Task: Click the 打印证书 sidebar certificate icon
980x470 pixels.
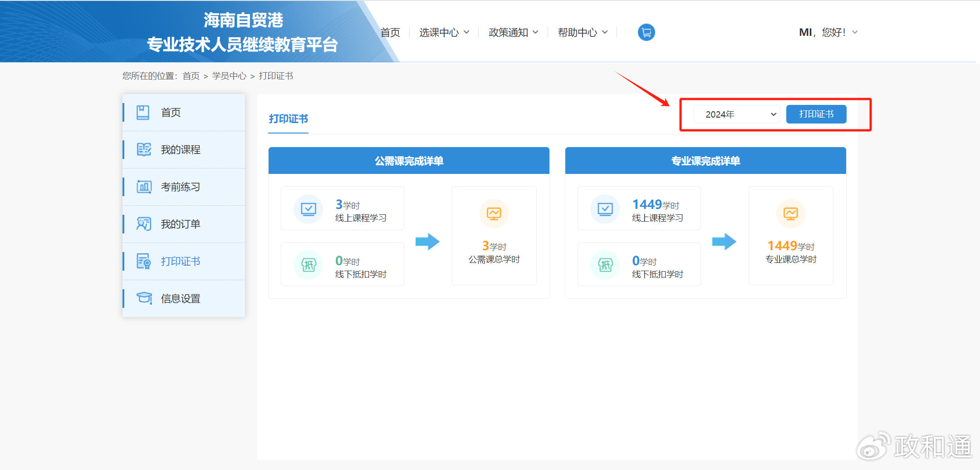Action: (144, 261)
